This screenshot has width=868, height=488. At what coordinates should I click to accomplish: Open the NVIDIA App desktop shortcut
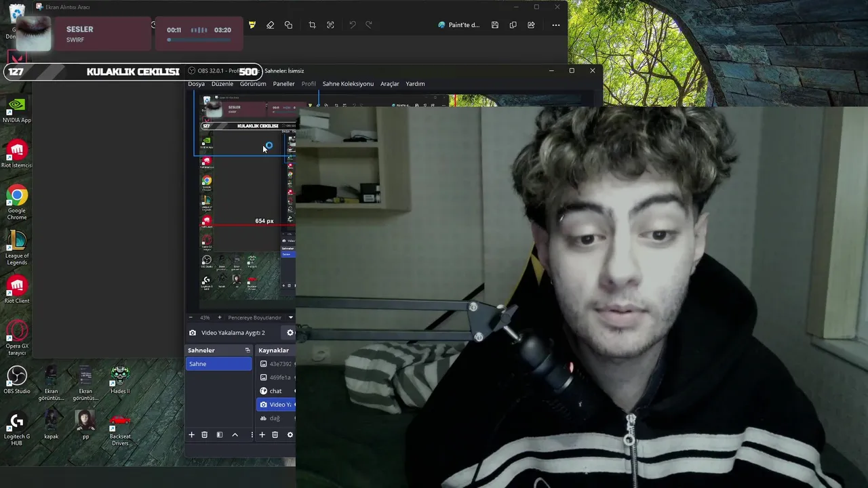pos(17,110)
